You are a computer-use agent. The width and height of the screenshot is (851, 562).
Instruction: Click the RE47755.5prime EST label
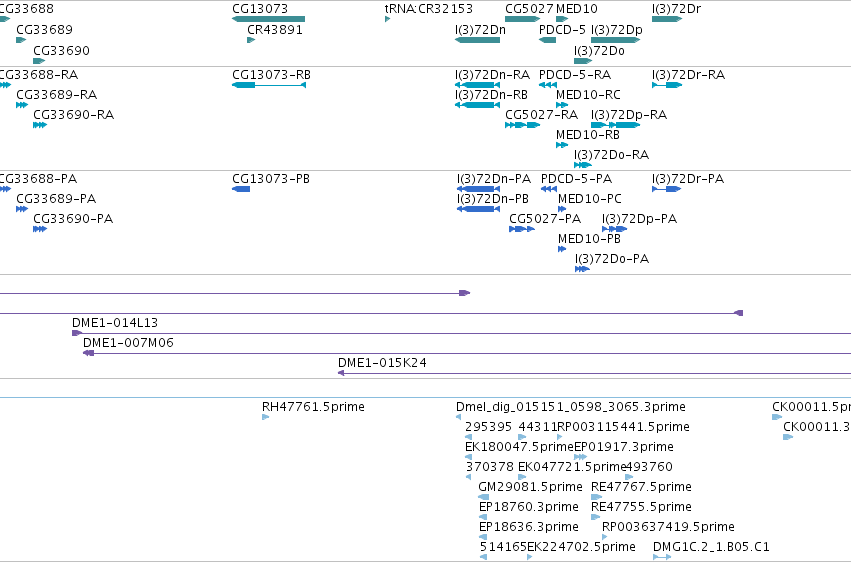click(x=642, y=507)
